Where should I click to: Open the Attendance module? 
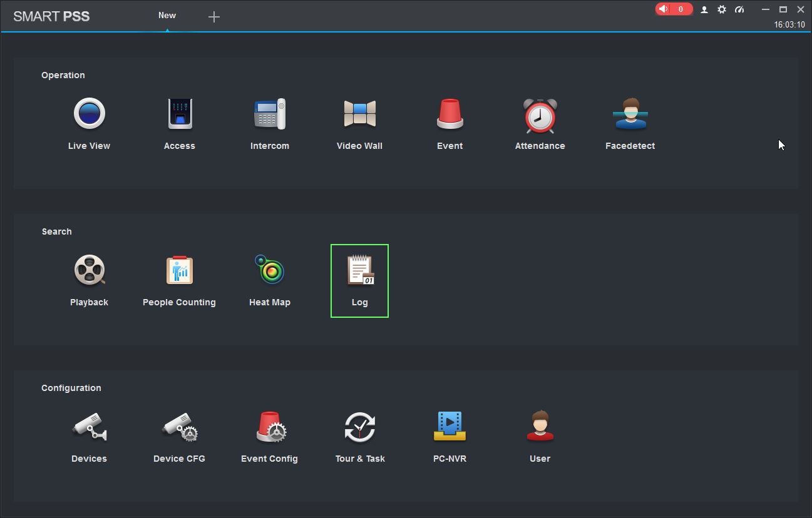coord(540,124)
